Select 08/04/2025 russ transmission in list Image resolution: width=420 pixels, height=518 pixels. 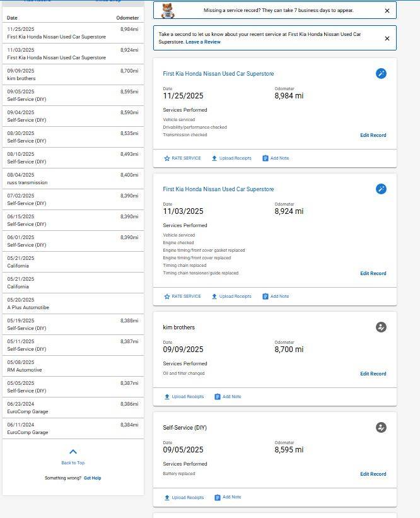pyautogui.click(x=73, y=179)
